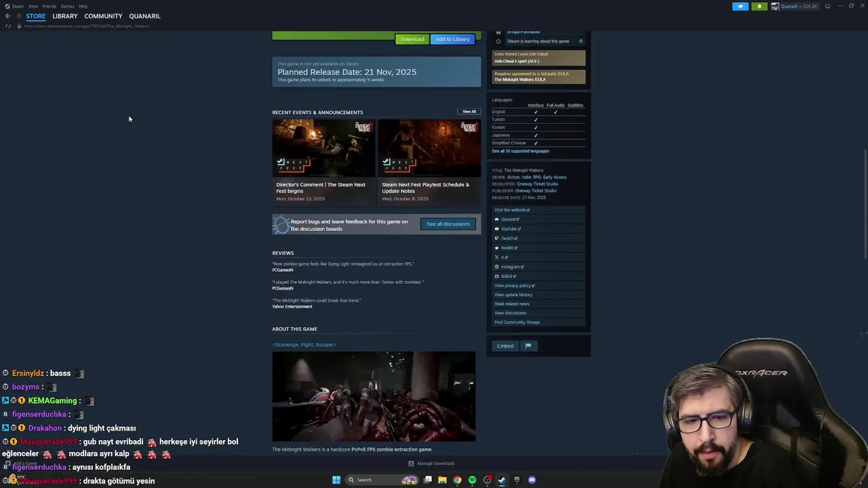Open the game's Bilibili link
The width and height of the screenshot is (868, 488).
(x=538, y=277)
